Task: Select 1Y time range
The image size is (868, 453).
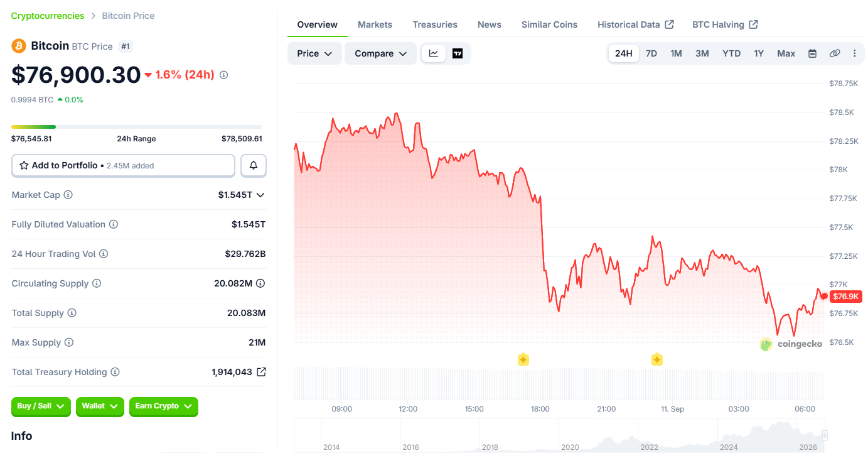Action: pos(759,53)
